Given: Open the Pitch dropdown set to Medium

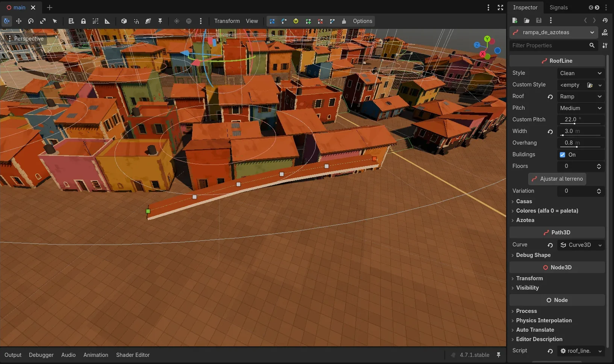Looking at the screenshot, I should point(581,108).
